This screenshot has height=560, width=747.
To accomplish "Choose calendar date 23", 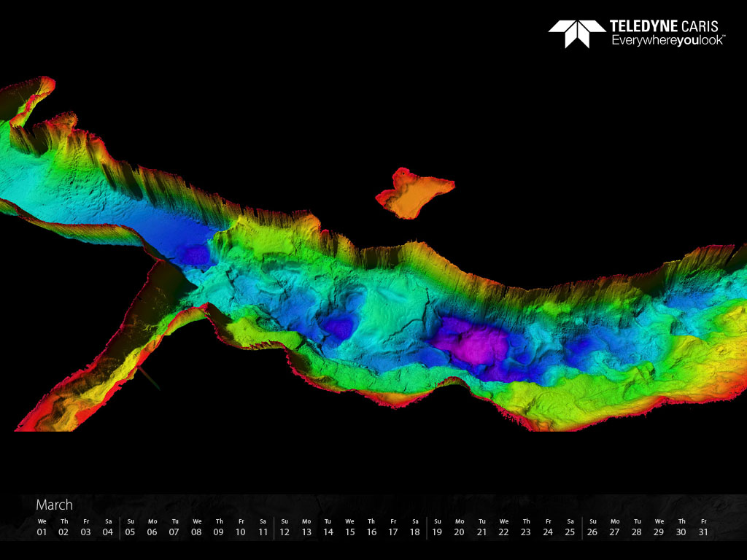I will coord(526,532).
